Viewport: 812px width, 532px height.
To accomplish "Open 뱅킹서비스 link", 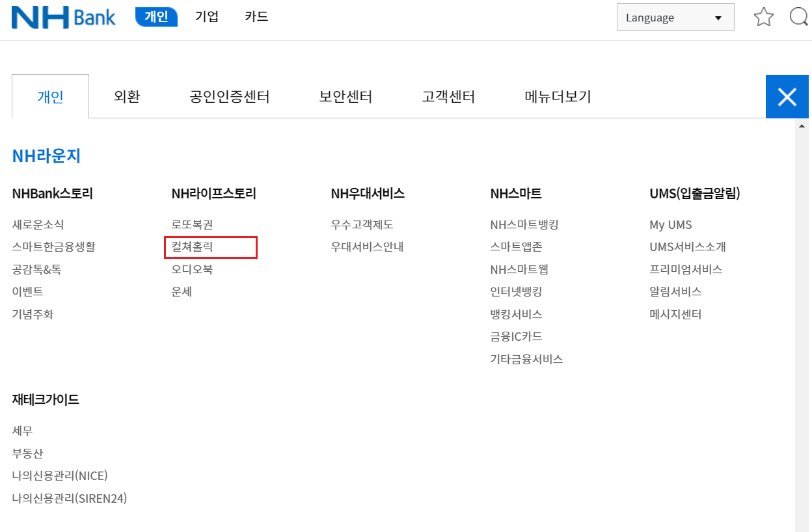I will click(x=516, y=314).
